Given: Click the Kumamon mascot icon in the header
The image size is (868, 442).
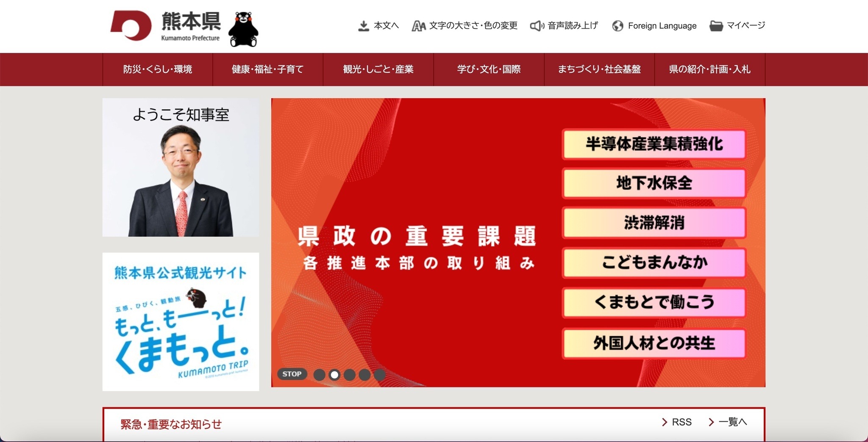Looking at the screenshot, I should (243, 29).
